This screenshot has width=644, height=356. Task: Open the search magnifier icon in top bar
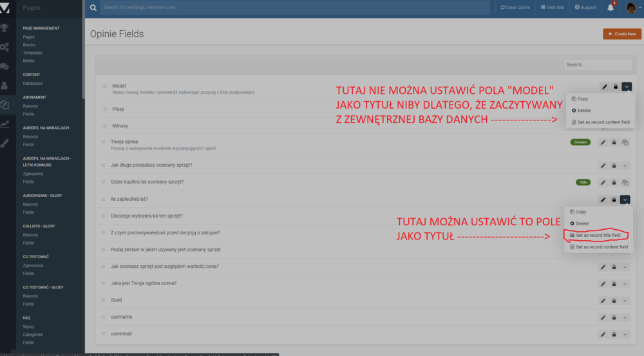click(x=93, y=7)
